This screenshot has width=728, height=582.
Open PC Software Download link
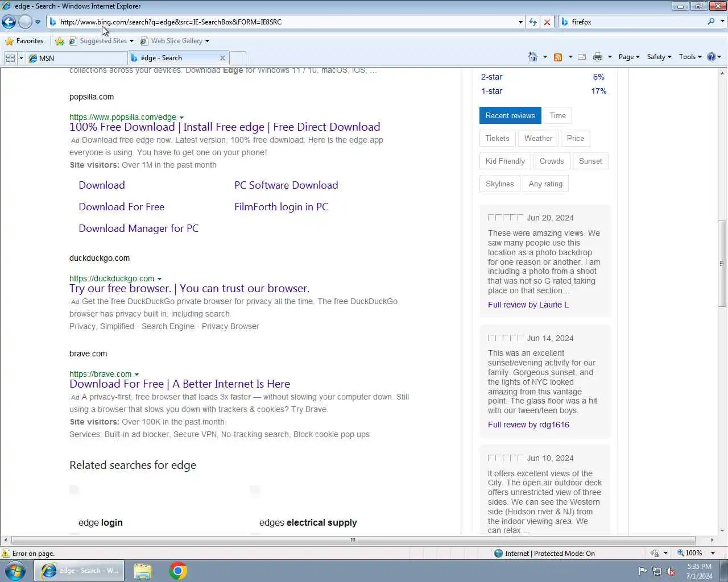286,185
